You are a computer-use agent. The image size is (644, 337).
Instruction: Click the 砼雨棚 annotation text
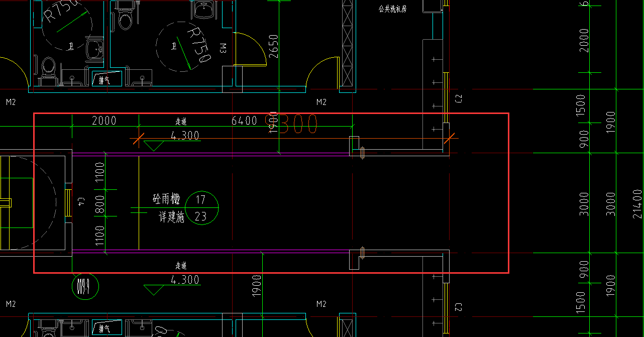(x=166, y=199)
